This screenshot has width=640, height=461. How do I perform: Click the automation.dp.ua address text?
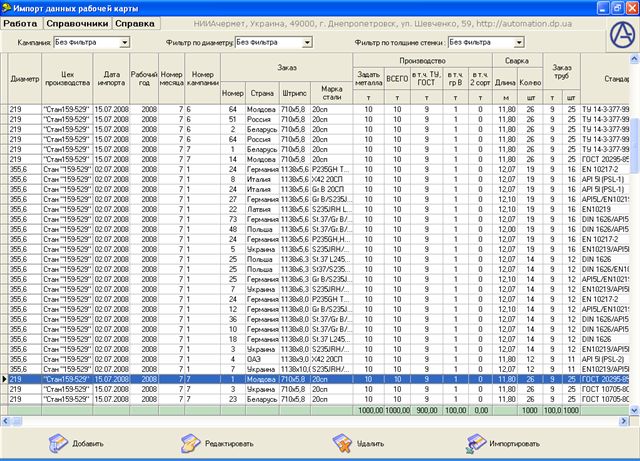tap(524, 24)
